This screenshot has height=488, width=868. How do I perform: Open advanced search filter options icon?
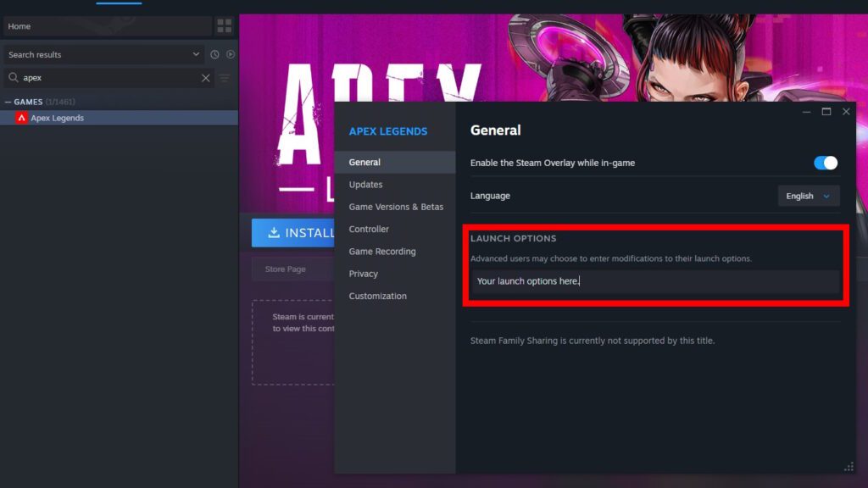[224, 78]
